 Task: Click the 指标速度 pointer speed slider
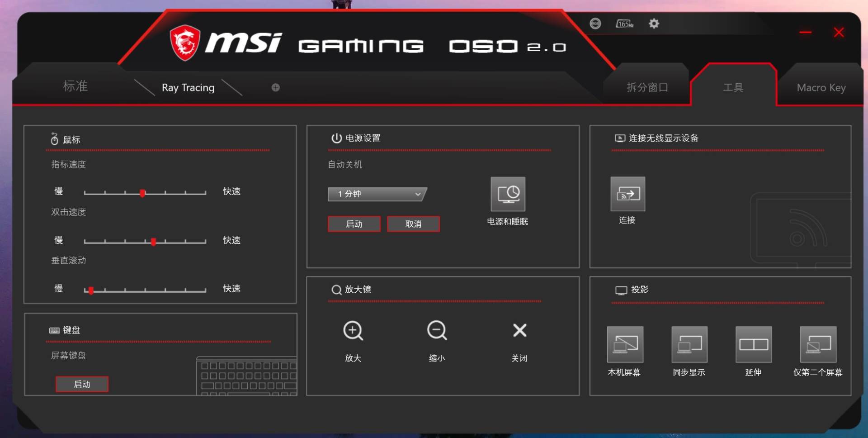coord(145,193)
